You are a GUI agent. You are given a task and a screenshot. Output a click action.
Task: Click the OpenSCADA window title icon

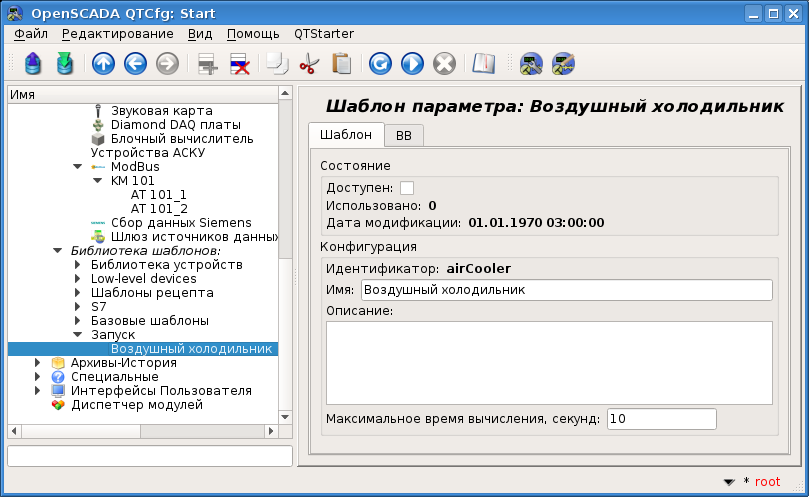point(15,13)
